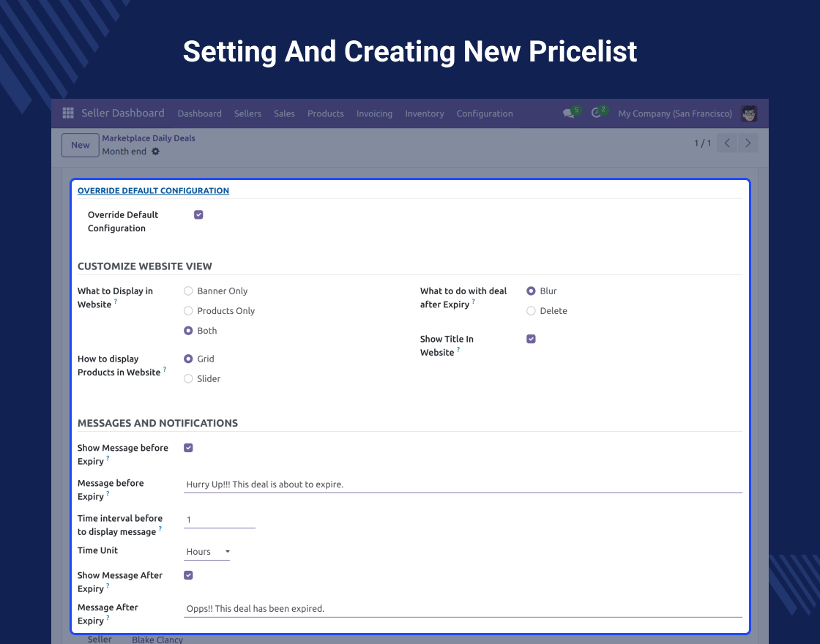Select the Both display option
The width and height of the screenshot is (820, 644).
(188, 331)
